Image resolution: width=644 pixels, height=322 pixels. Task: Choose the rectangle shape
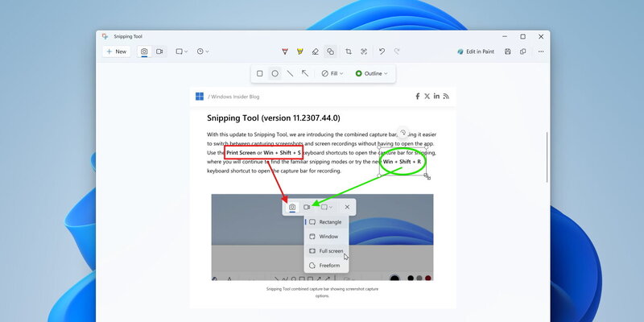259,73
